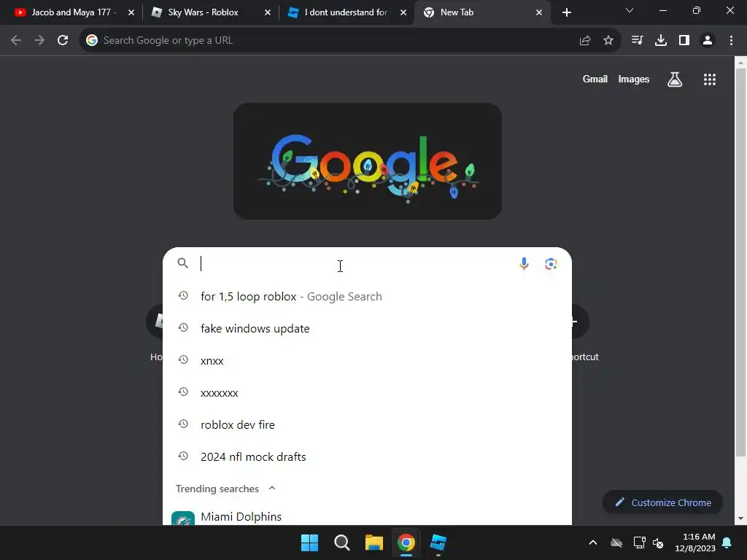Open the Windows Start menu
747x560 pixels.
click(309, 542)
